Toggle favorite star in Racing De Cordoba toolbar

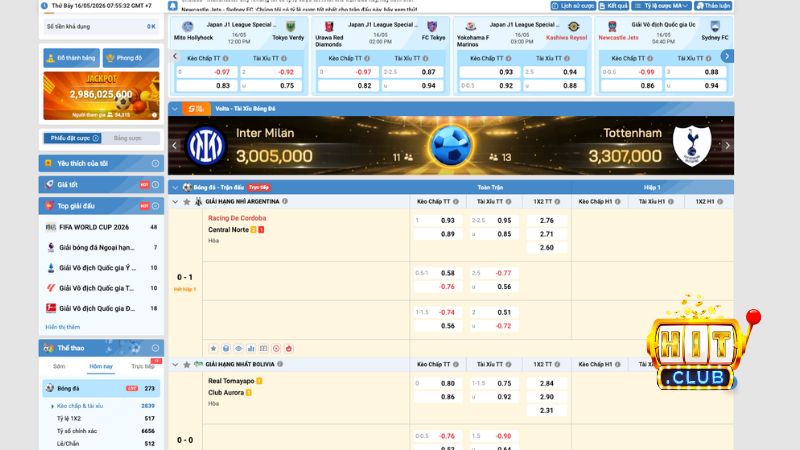pyautogui.click(x=213, y=348)
